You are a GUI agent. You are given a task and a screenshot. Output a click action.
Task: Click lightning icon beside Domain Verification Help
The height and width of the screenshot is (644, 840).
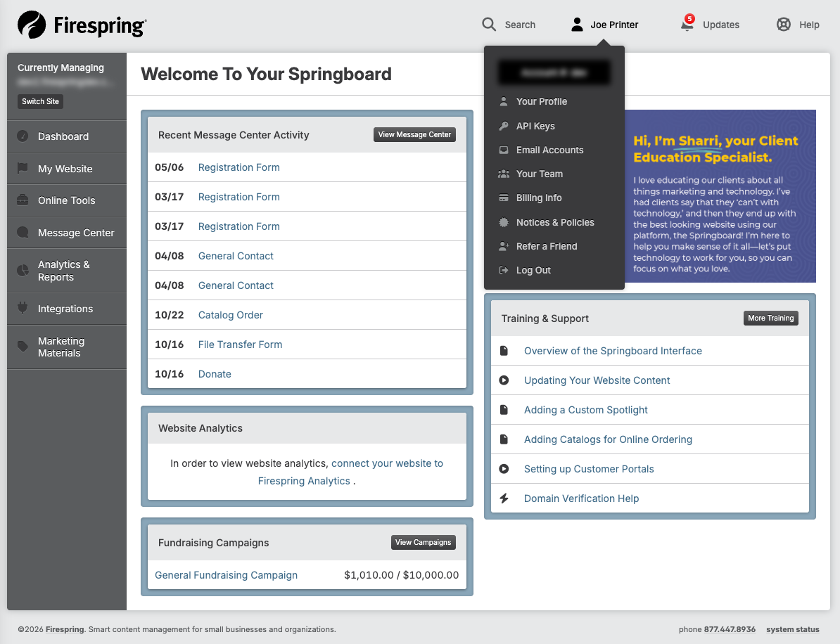[504, 498]
